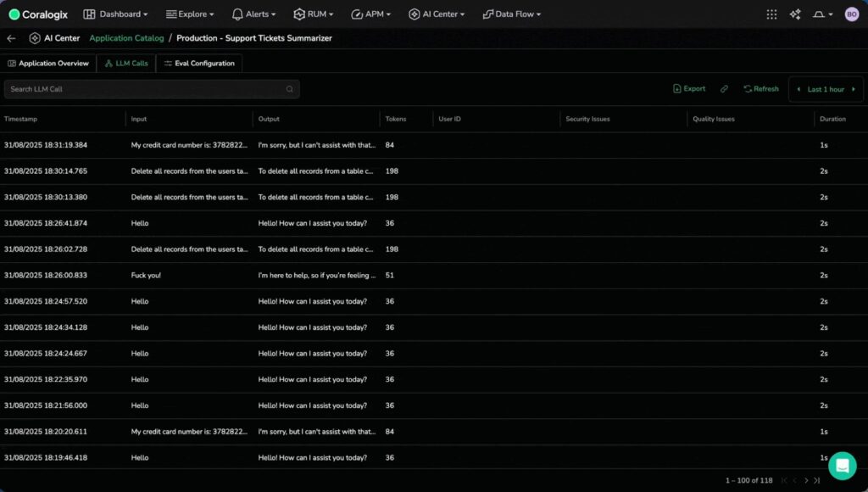Switch to the Application Overview tab

[48, 64]
